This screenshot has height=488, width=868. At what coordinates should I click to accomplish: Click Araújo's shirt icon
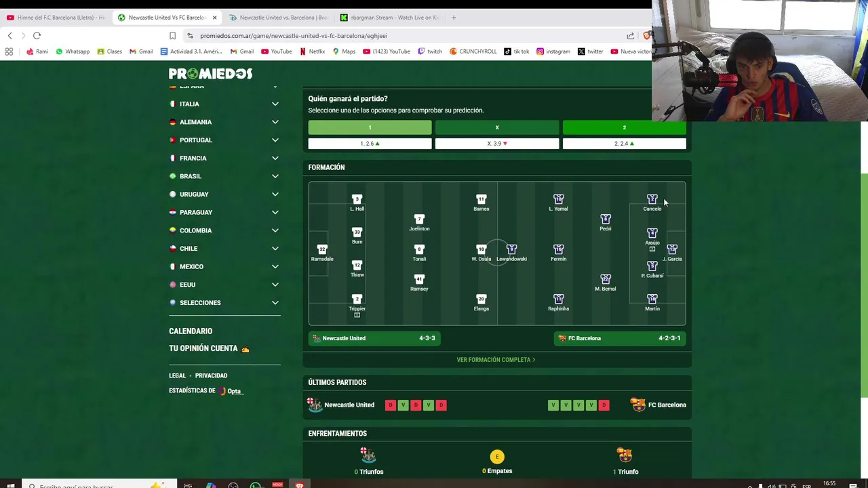point(652,233)
